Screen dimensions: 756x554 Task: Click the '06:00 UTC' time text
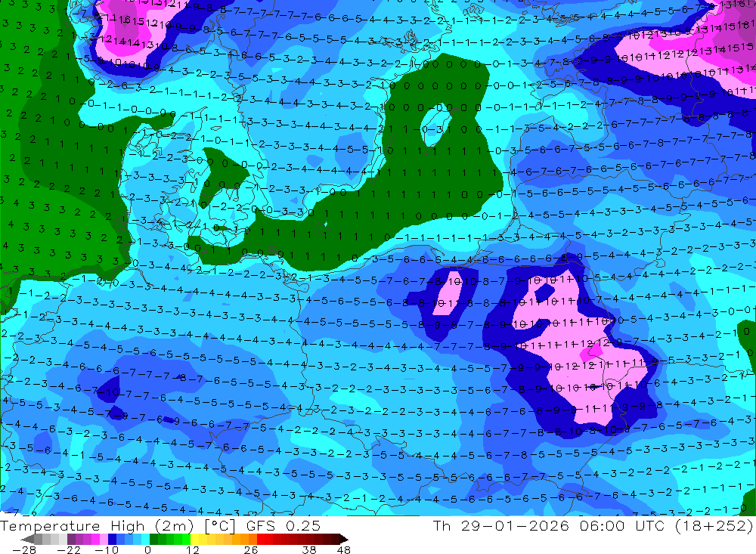(622, 525)
